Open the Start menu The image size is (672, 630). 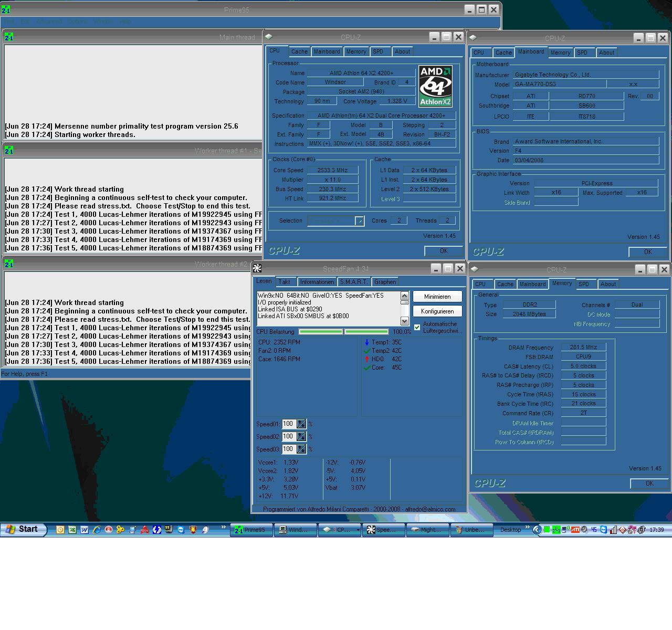(x=24, y=530)
